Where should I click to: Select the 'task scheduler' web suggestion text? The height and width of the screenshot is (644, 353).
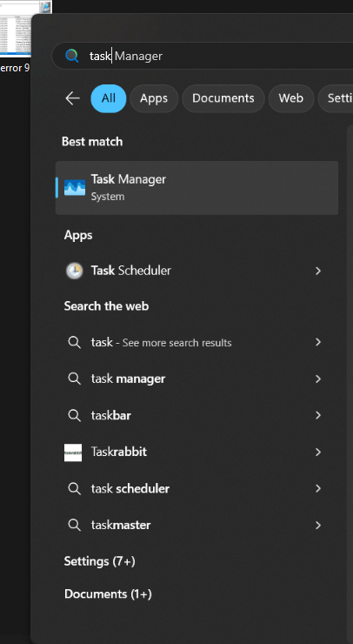[x=130, y=489]
